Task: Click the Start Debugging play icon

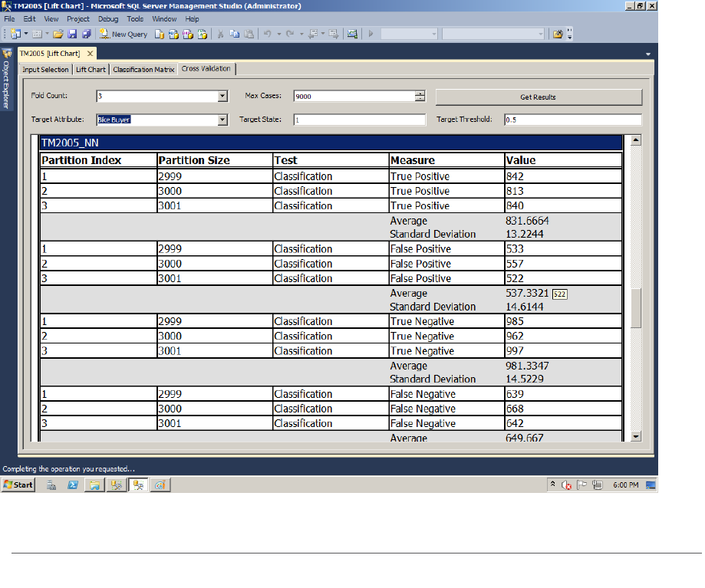Action: pos(371,34)
